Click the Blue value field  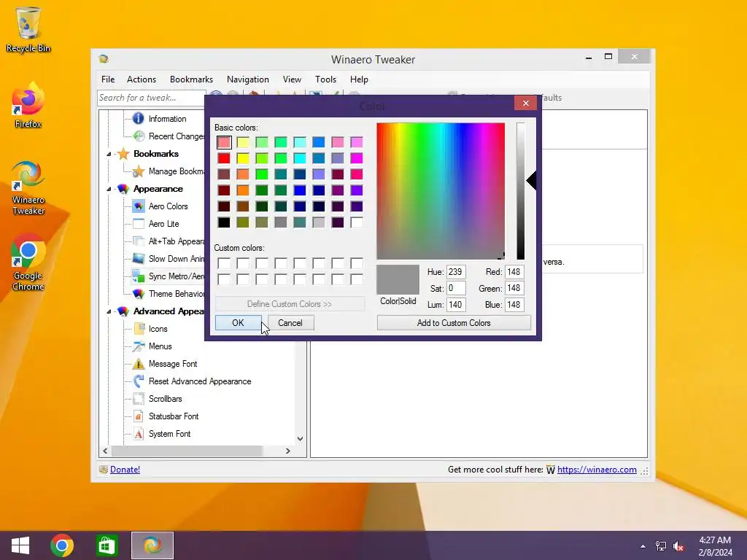point(514,305)
